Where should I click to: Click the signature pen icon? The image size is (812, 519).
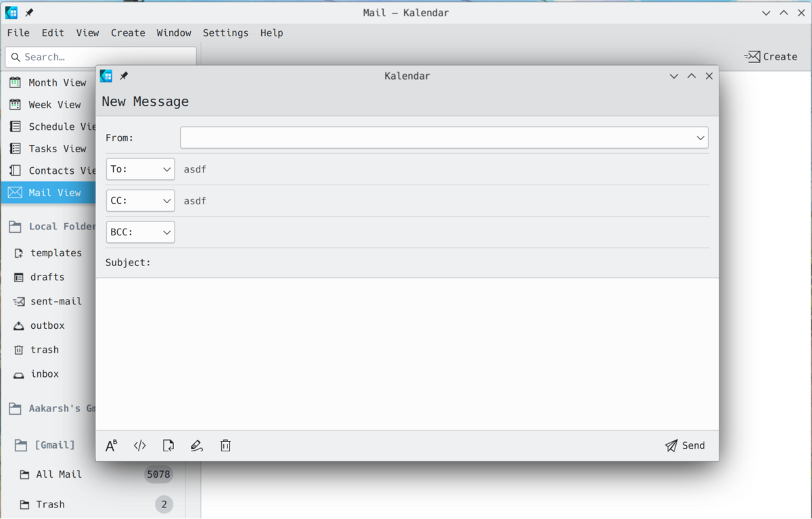pos(197,445)
